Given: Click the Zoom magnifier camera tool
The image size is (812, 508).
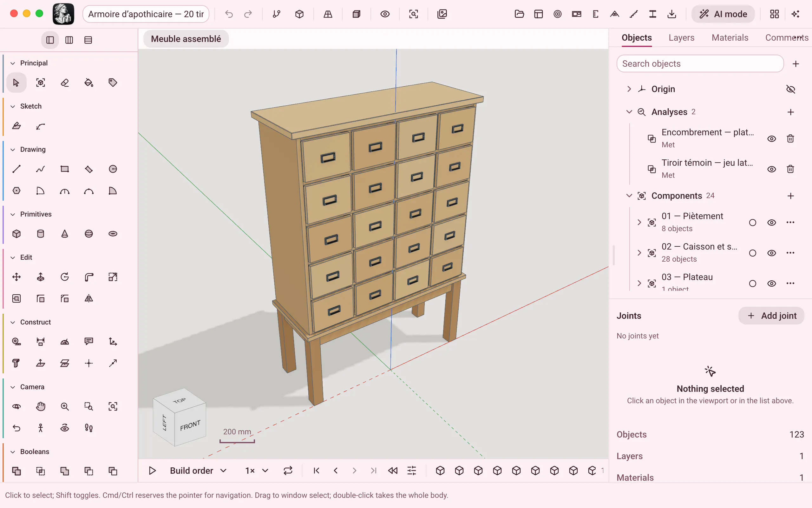Looking at the screenshot, I should (64, 406).
